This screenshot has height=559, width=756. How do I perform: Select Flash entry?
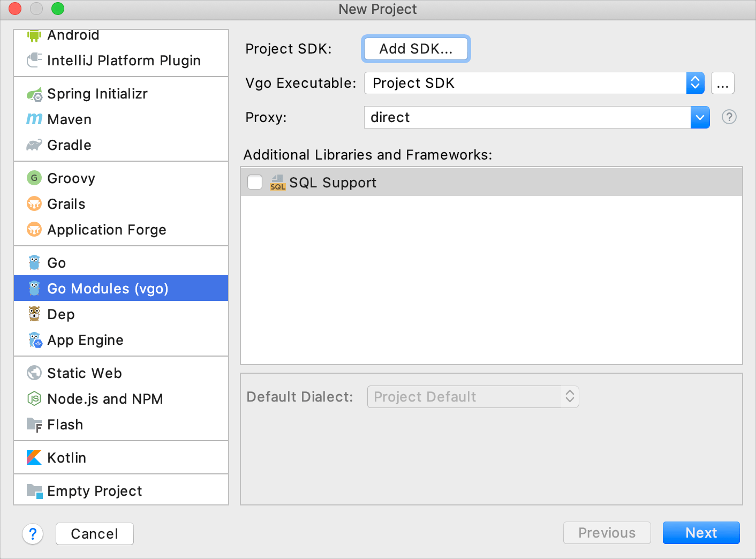point(121,424)
